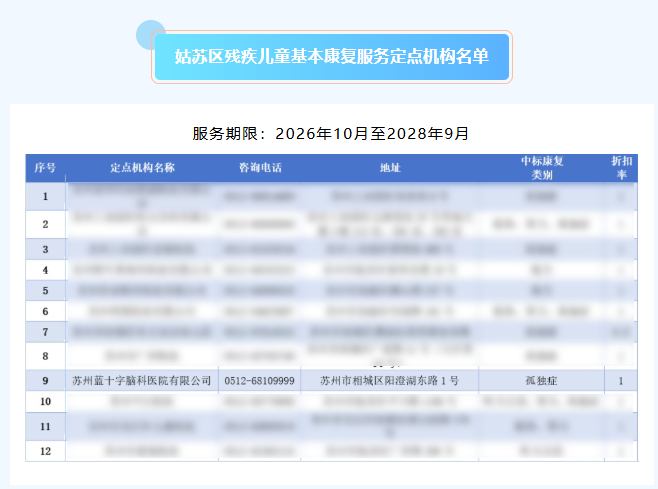
Task: Click the row number 11 cell
Action: click(x=45, y=426)
